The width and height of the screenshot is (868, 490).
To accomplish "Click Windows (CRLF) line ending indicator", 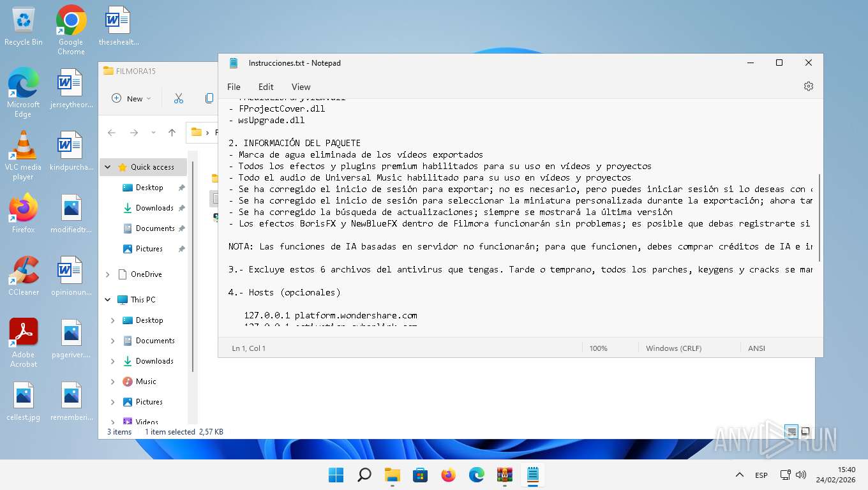I will 673,348.
